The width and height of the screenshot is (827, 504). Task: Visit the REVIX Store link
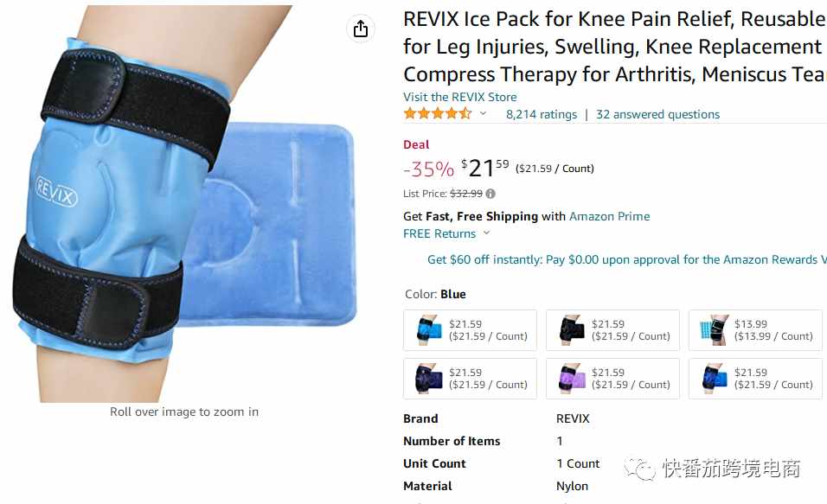click(x=460, y=97)
